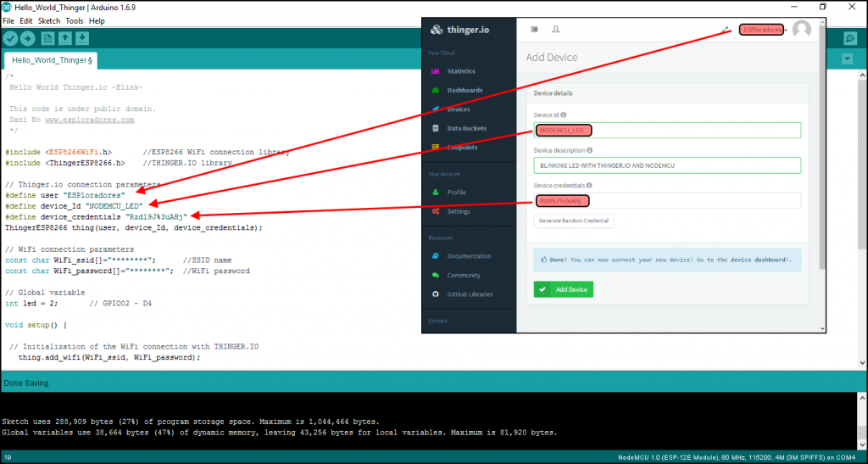Open the File menu
This screenshot has width=868, height=464.
tap(8, 21)
